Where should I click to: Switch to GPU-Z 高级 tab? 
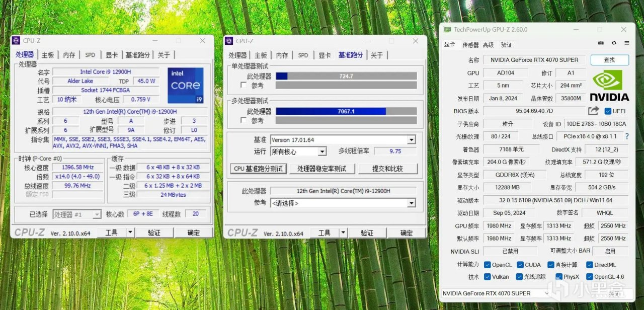tap(488, 45)
